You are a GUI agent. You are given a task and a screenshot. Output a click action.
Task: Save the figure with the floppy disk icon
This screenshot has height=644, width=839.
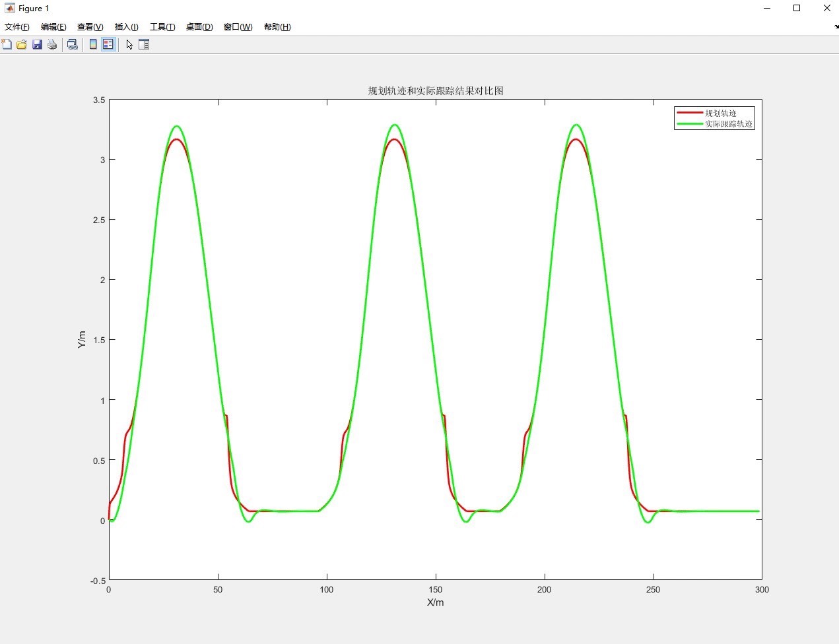click(37, 44)
